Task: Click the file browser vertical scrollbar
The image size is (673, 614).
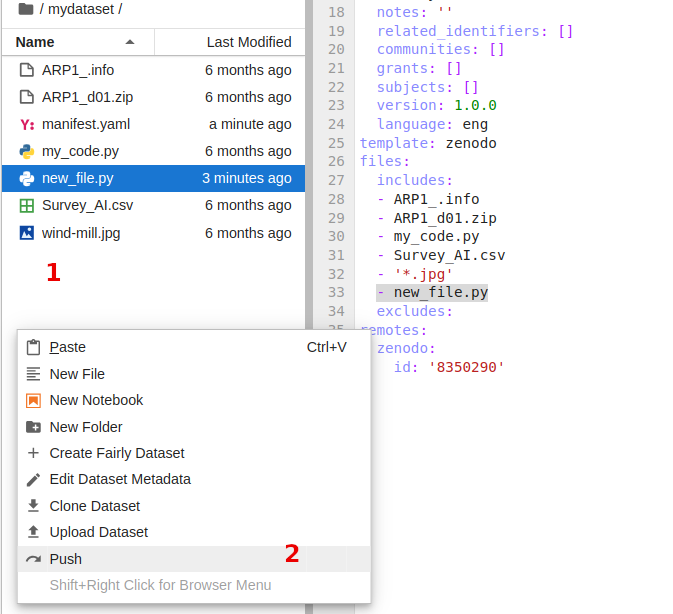Action: click(x=309, y=163)
